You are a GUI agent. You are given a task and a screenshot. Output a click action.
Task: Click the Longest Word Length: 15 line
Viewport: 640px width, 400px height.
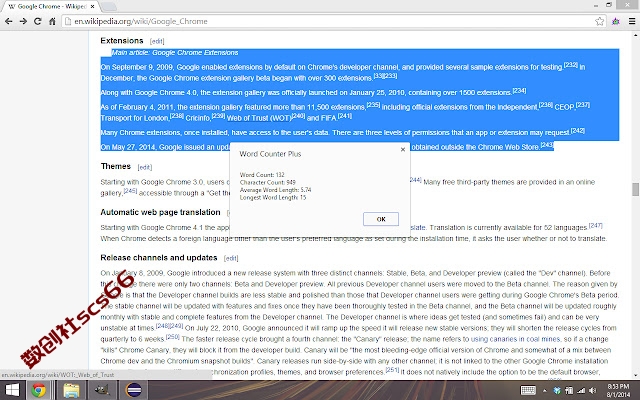pos(273,198)
